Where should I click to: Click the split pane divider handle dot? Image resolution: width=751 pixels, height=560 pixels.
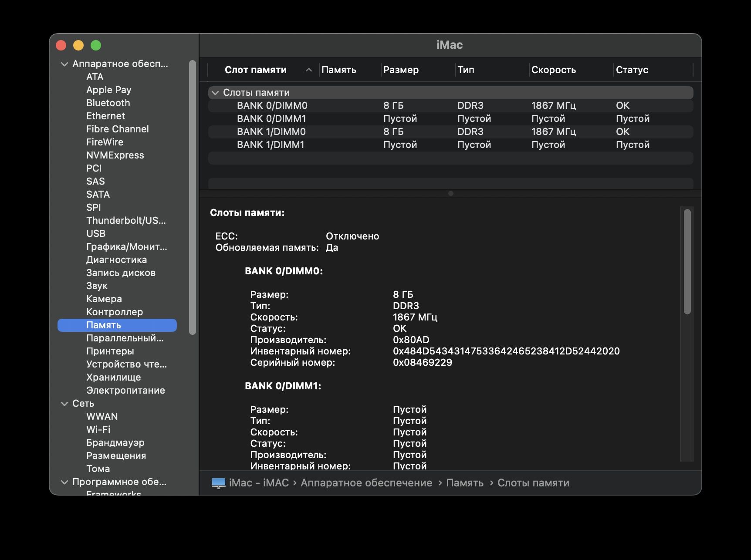451,193
